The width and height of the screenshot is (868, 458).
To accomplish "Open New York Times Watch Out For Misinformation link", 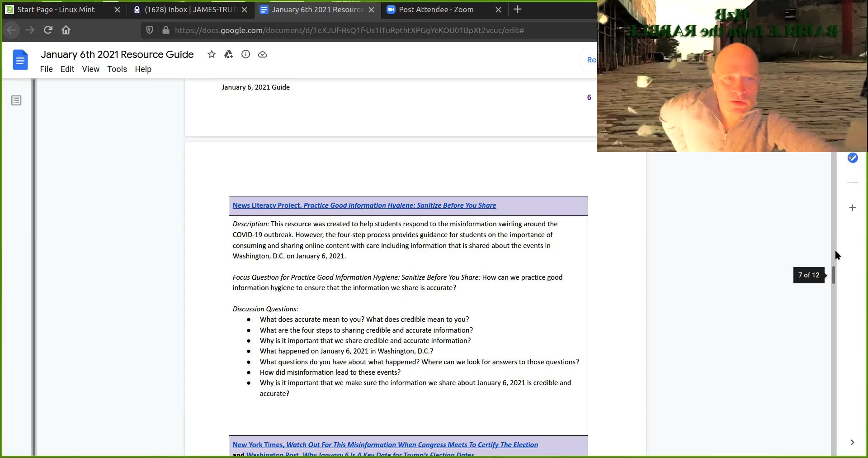I will coord(385,445).
